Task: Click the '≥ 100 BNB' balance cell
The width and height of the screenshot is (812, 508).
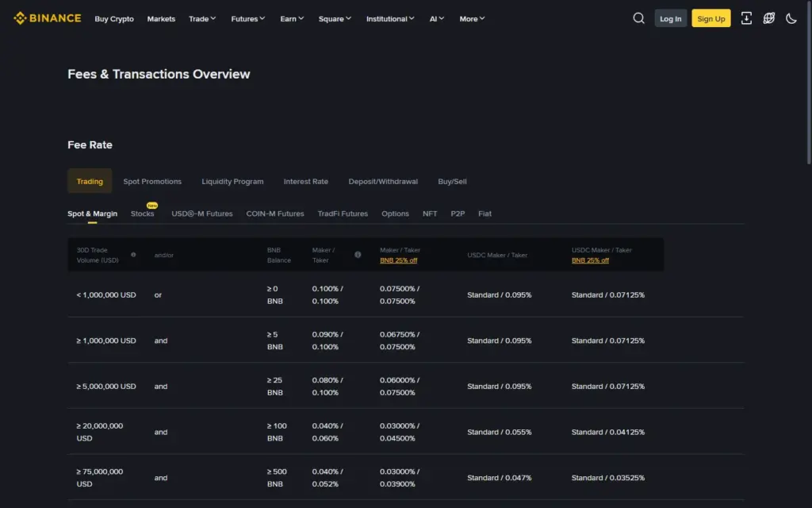Action: coord(277,432)
